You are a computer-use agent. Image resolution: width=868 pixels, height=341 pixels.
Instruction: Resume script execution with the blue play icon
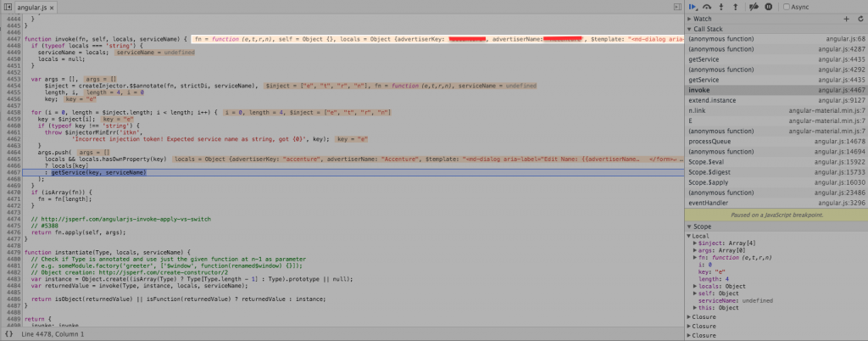[693, 7]
